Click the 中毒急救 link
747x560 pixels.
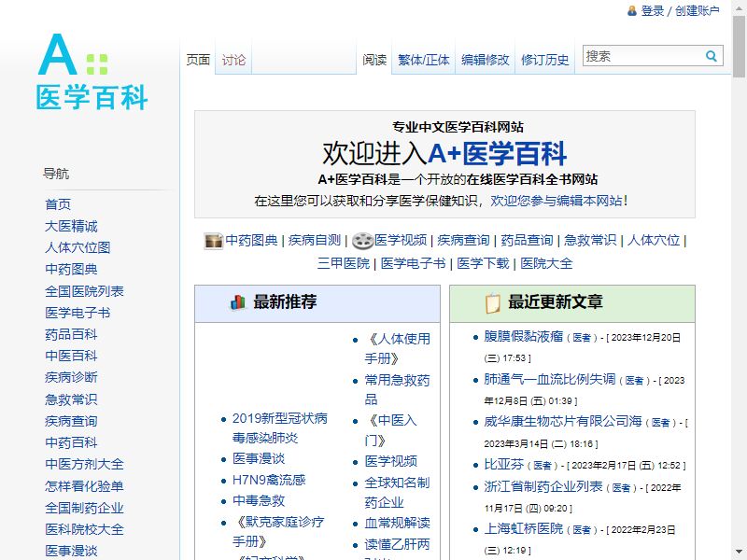tap(259, 500)
